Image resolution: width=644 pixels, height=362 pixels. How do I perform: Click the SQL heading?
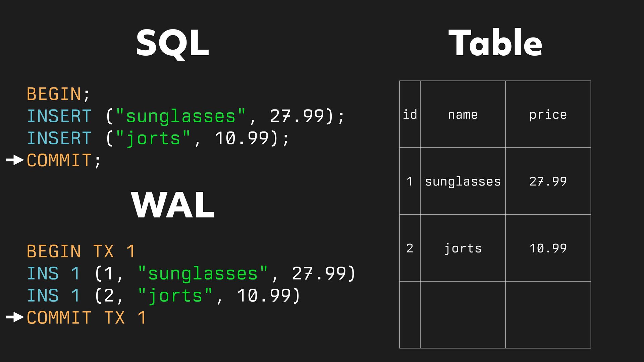(172, 43)
